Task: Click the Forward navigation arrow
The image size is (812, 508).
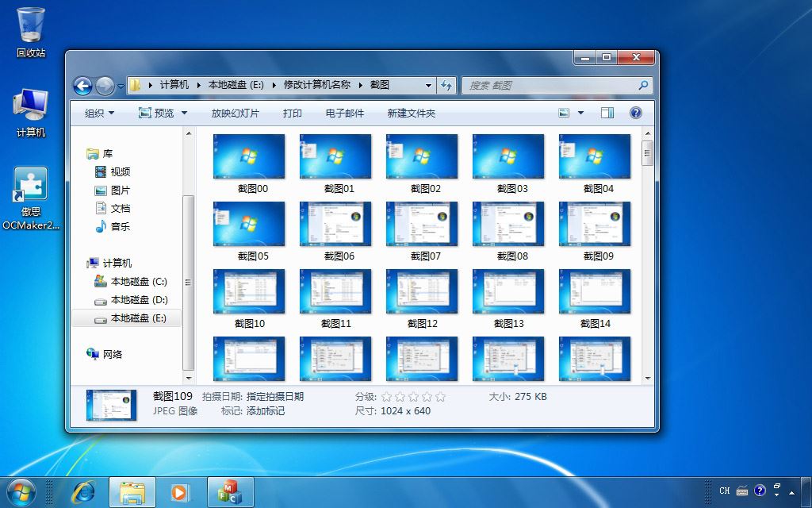Action: [105, 86]
